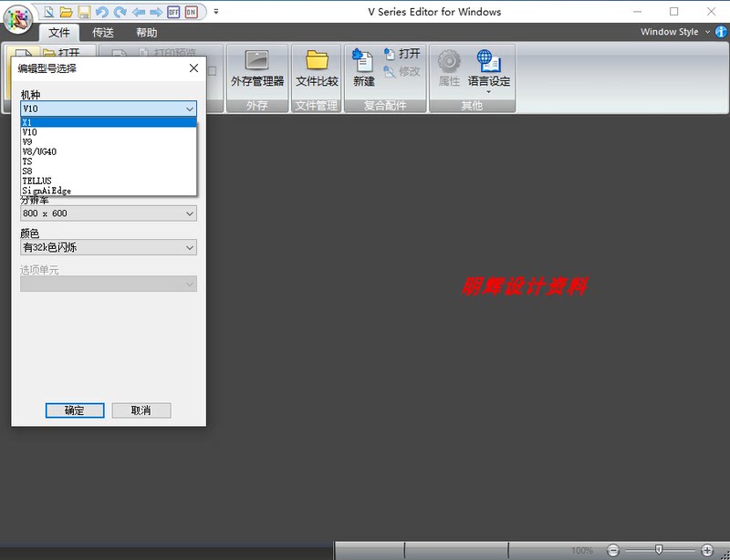
Task: Click the save disk icon in quick access toolbar
Action: pyautogui.click(x=84, y=12)
